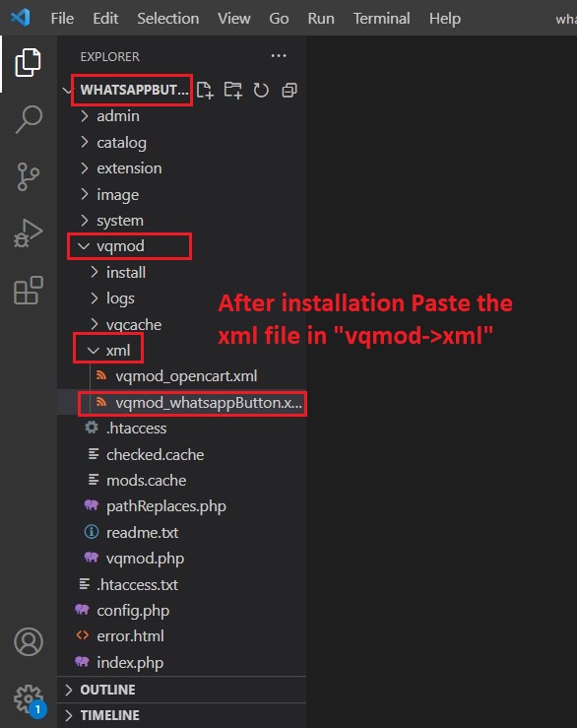Open the Source Control view icon

[28, 177]
